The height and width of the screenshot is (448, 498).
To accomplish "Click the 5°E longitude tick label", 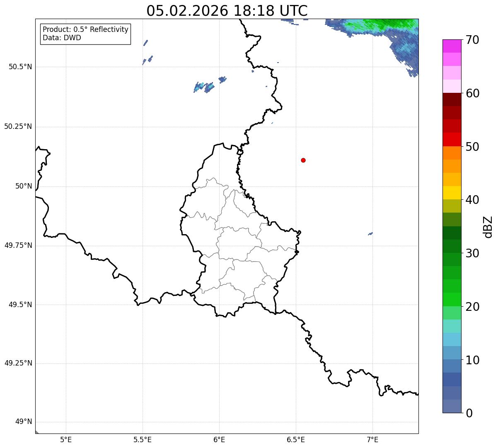I will [x=66, y=439].
